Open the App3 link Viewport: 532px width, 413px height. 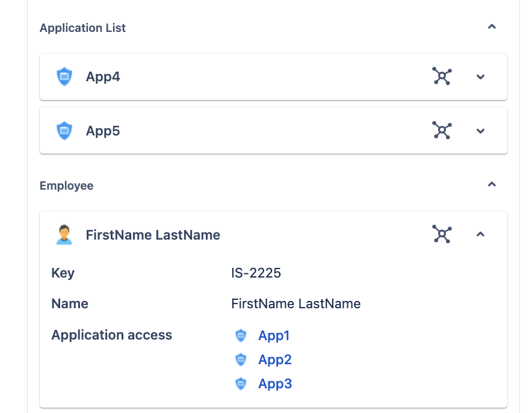click(275, 383)
